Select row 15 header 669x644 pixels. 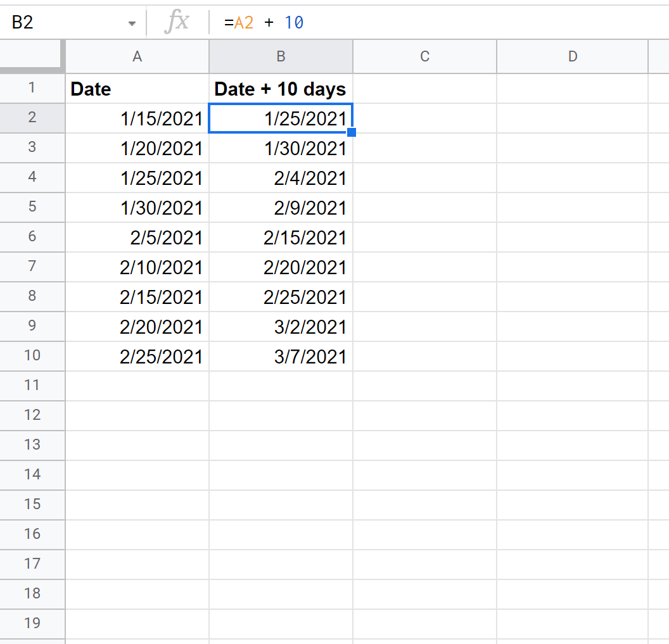pos(32,505)
